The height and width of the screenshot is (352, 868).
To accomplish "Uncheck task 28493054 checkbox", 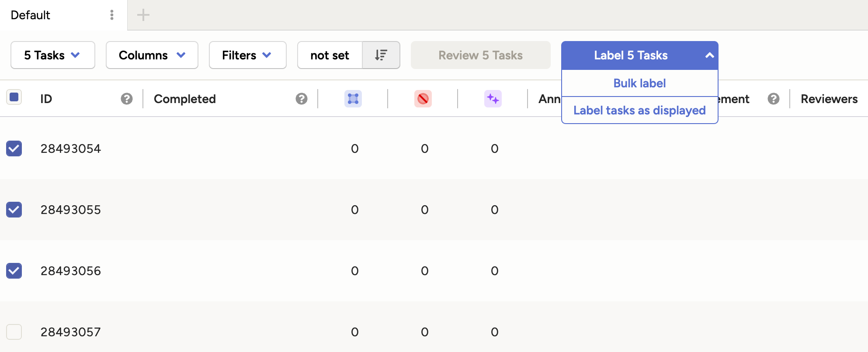I will pos(14,148).
